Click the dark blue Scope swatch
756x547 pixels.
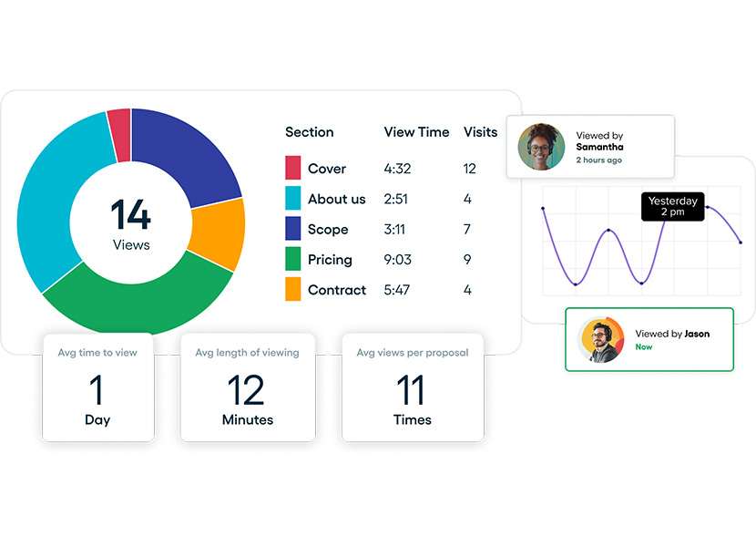click(x=292, y=229)
